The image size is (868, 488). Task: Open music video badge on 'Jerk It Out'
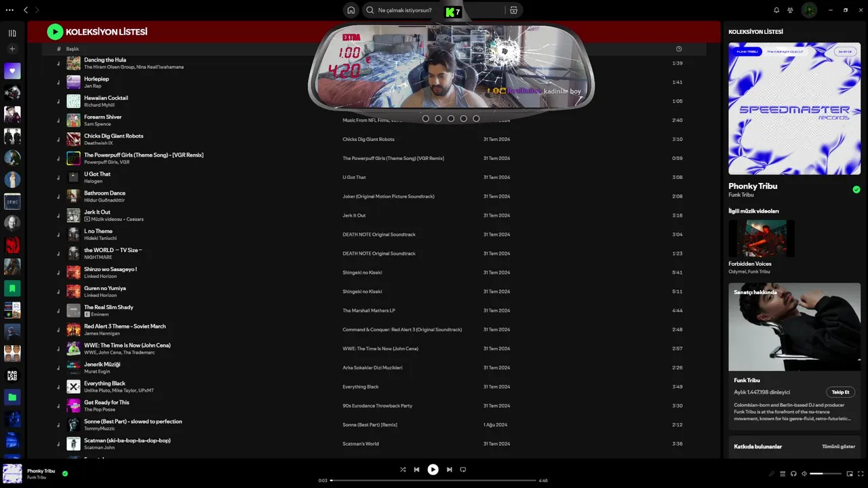point(87,219)
